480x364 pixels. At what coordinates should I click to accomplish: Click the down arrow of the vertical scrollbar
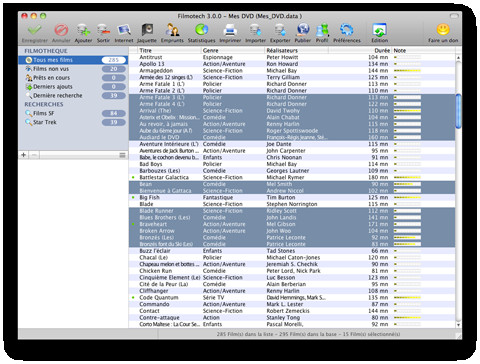tap(458, 324)
